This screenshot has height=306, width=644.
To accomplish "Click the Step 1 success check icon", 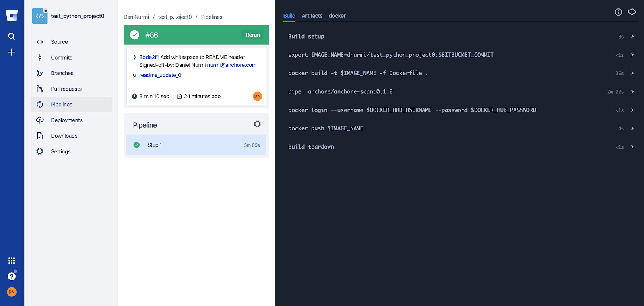I will [x=136, y=145].
